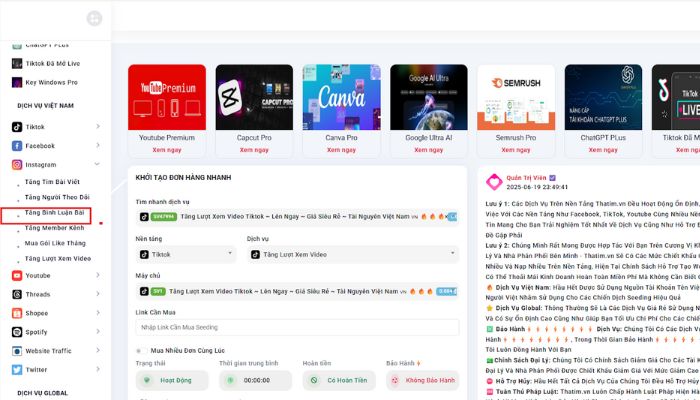This screenshot has width=700, height=400.
Task: Click the Website Traffic sidebar icon
Action: pos(17,351)
